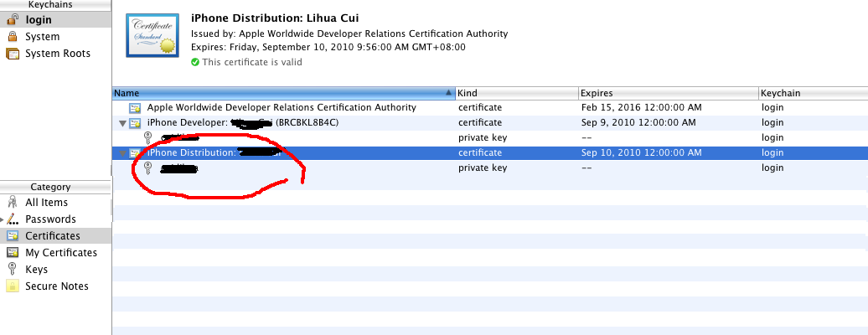This screenshot has width=868, height=335.
Task: Click the large Certificate Standard image
Action: click(151, 35)
